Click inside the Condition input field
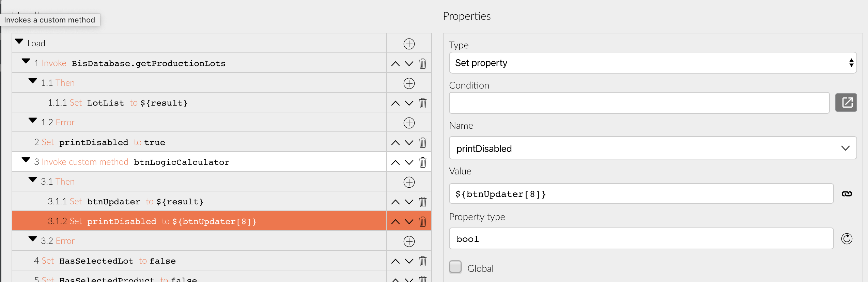Screen dimensions: 868x282 point(639,103)
